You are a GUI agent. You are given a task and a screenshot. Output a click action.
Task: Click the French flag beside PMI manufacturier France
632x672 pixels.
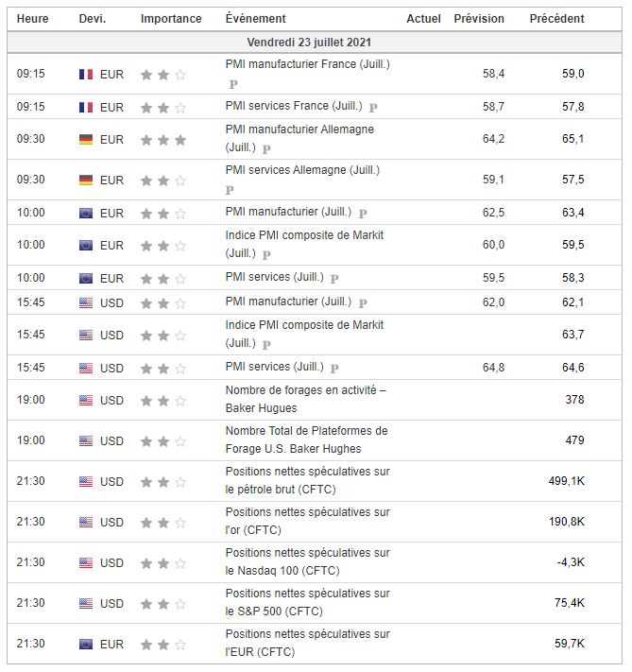[x=86, y=74]
